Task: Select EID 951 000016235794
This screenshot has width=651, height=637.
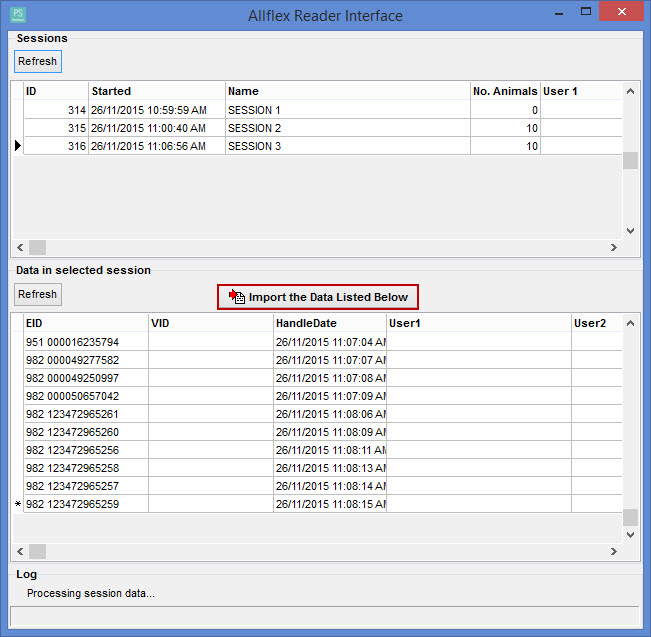Action: [86, 342]
